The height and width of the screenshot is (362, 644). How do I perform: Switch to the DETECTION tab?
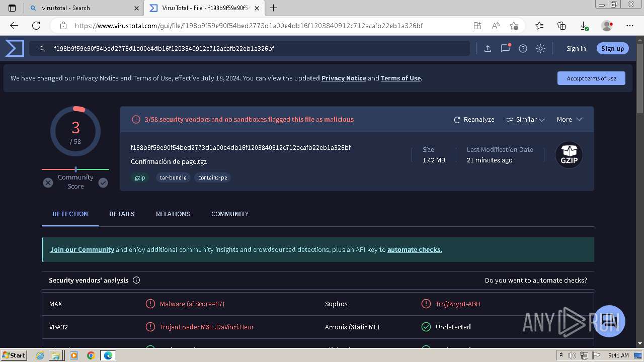pyautogui.click(x=70, y=214)
